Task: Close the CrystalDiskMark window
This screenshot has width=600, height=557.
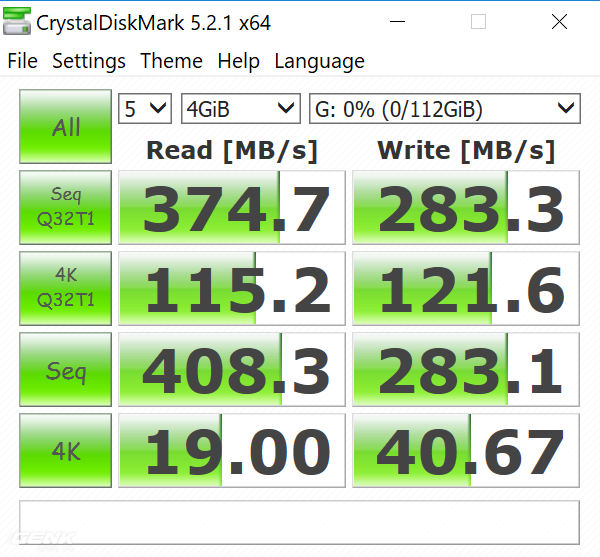Action: 559,21
